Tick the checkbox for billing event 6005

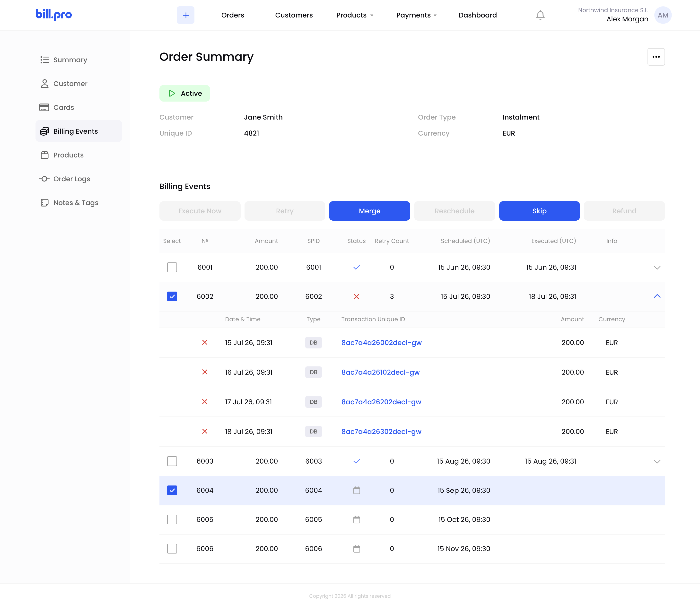point(172,519)
